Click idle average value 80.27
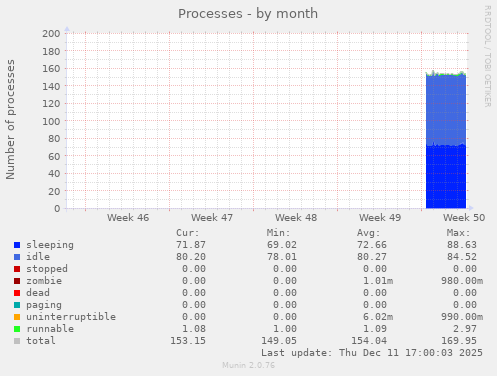Viewport: 497px width, 376px height. pyautogui.click(x=372, y=257)
